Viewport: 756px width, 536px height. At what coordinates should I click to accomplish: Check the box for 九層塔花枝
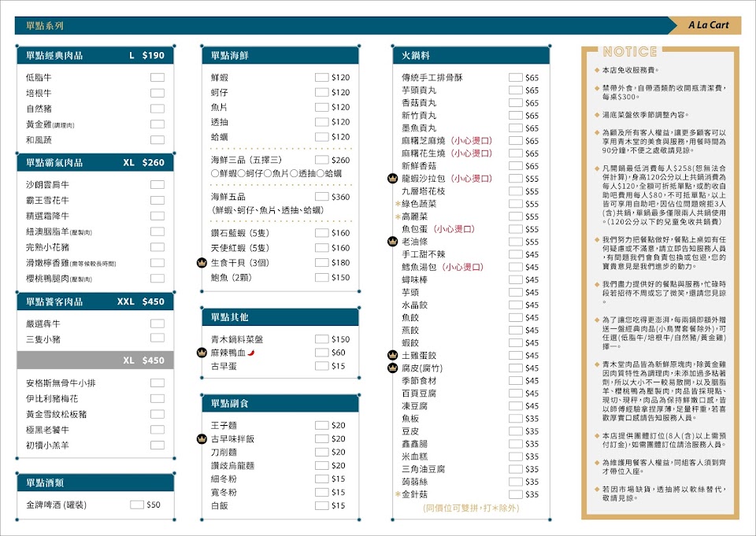(515, 191)
